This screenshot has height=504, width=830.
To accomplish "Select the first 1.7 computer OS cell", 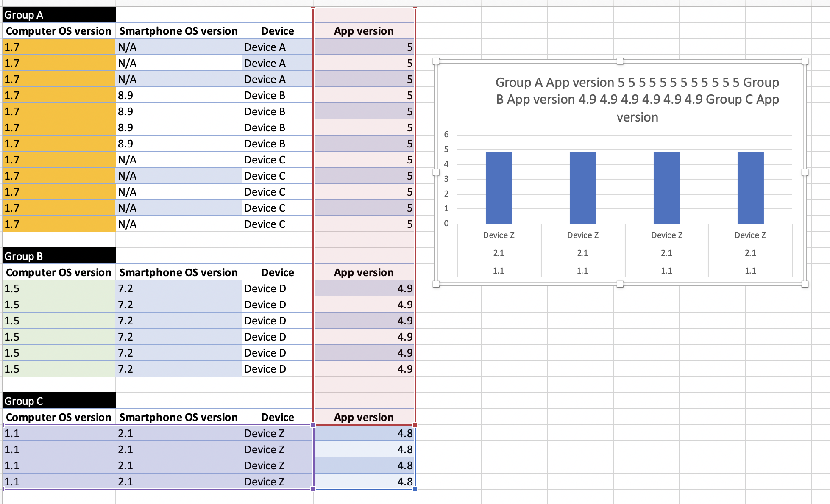I will (x=59, y=47).
